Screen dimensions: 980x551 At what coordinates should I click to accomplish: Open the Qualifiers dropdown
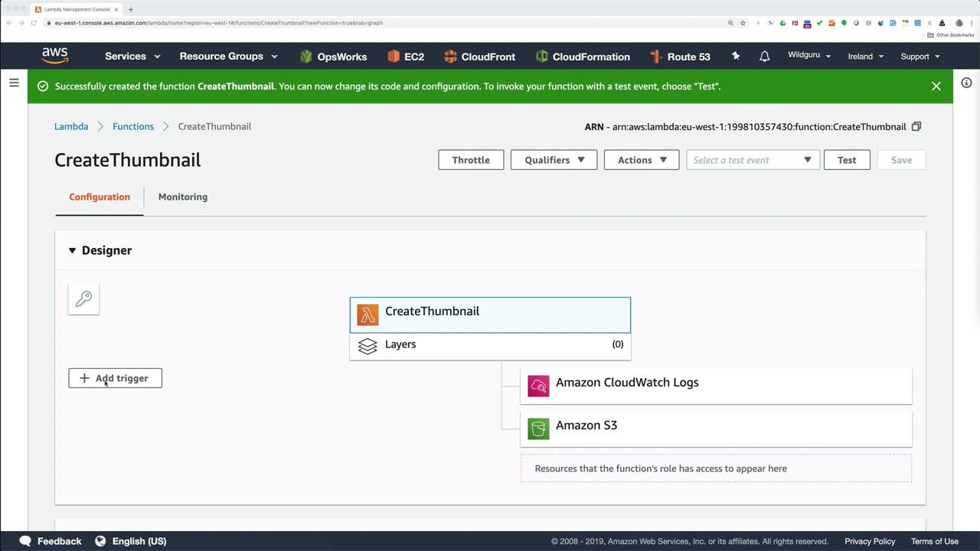click(x=554, y=160)
